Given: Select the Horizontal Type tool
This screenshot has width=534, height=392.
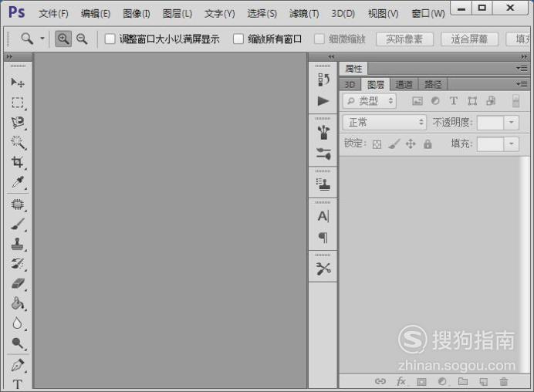Looking at the screenshot, I should (x=18, y=384).
